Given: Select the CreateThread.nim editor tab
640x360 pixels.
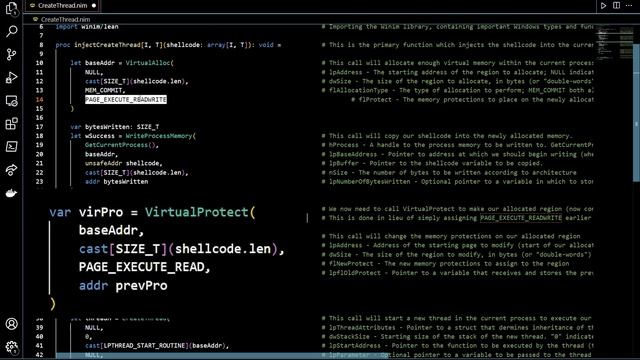Looking at the screenshot, I should coord(63,5).
